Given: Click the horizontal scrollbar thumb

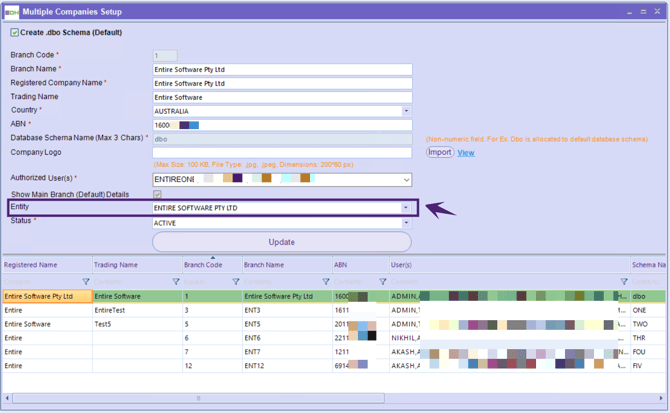Looking at the screenshot, I should pyautogui.click(x=198, y=398).
